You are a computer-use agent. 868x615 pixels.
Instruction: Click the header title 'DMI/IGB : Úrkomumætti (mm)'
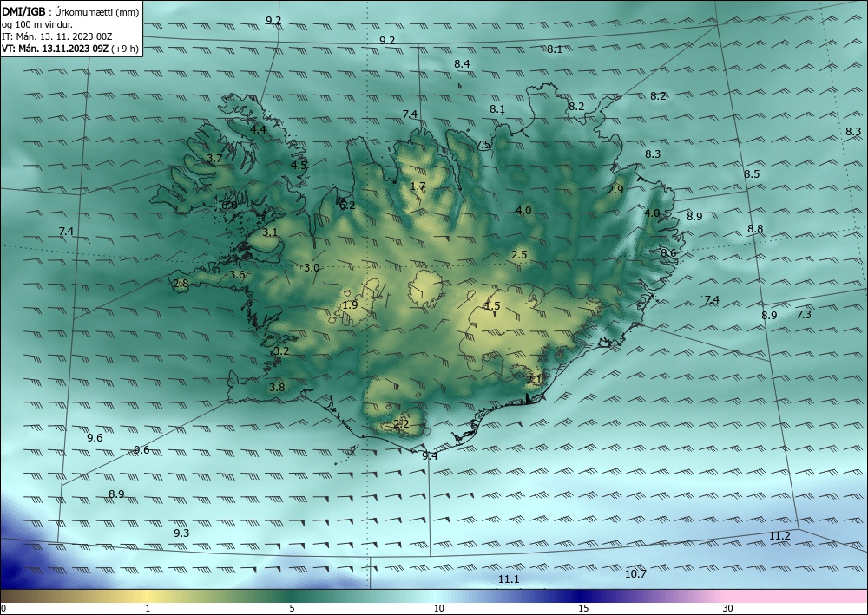70,11
